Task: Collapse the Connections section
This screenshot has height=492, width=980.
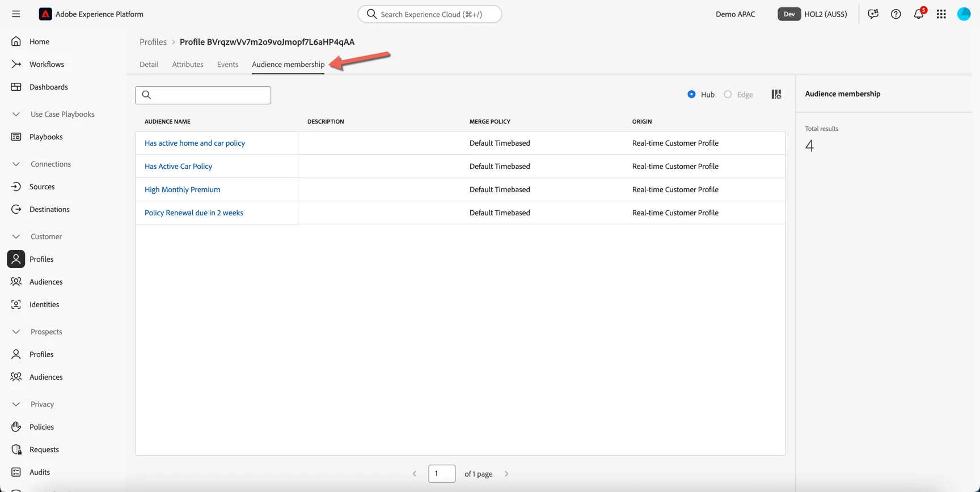Action: [16, 164]
